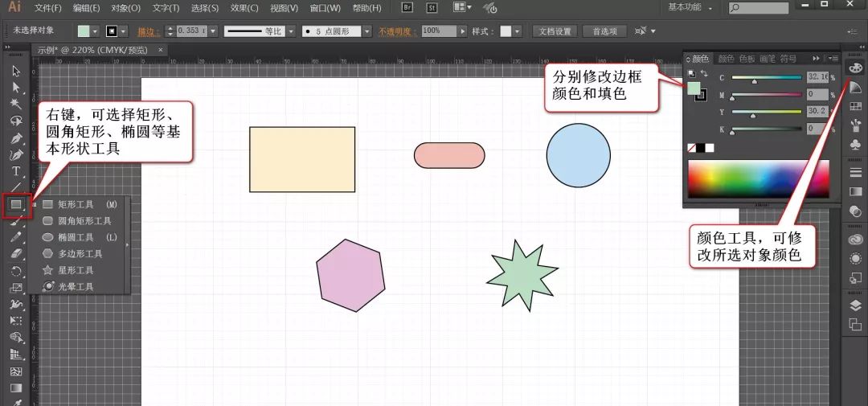Pick the Pencil tool

pyautogui.click(x=16, y=237)
